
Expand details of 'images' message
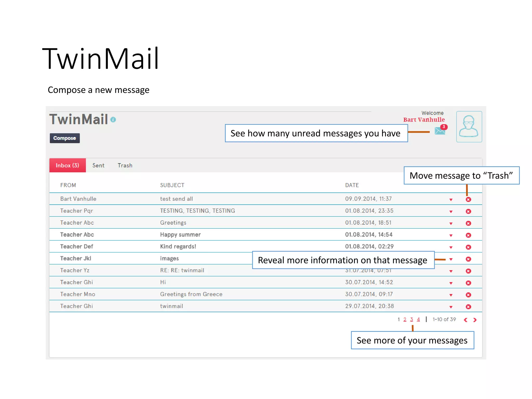451,260
